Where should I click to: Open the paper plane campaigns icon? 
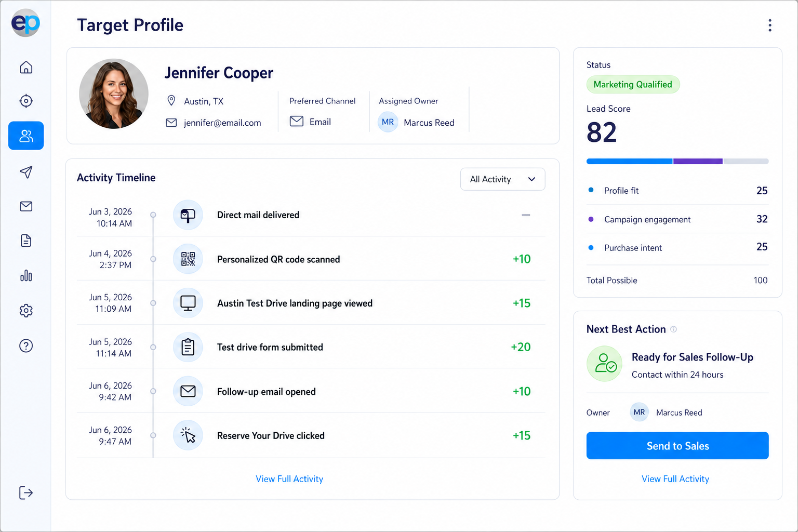pyautogui.click(x=26, y=172)
